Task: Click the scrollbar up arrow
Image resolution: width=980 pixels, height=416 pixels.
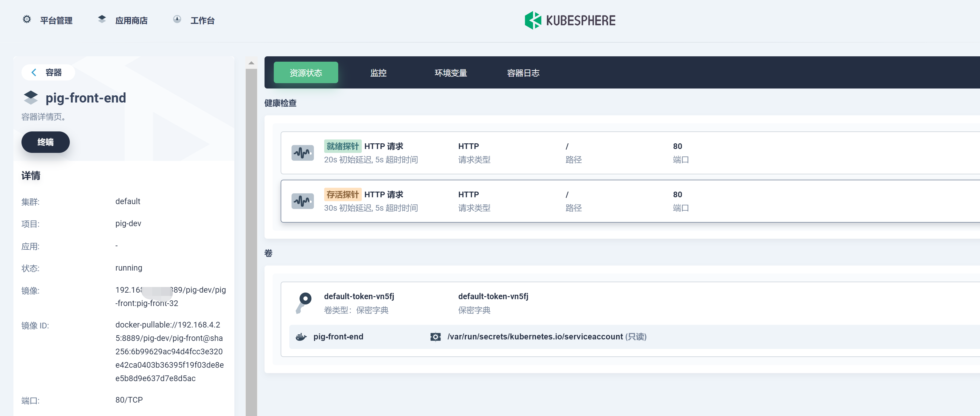Action: coord(251,63)
